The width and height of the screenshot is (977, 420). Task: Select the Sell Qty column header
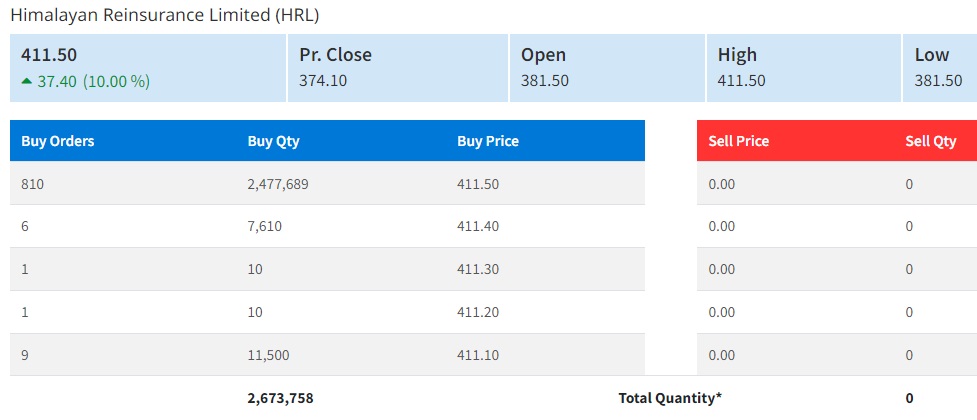point(931,141)
